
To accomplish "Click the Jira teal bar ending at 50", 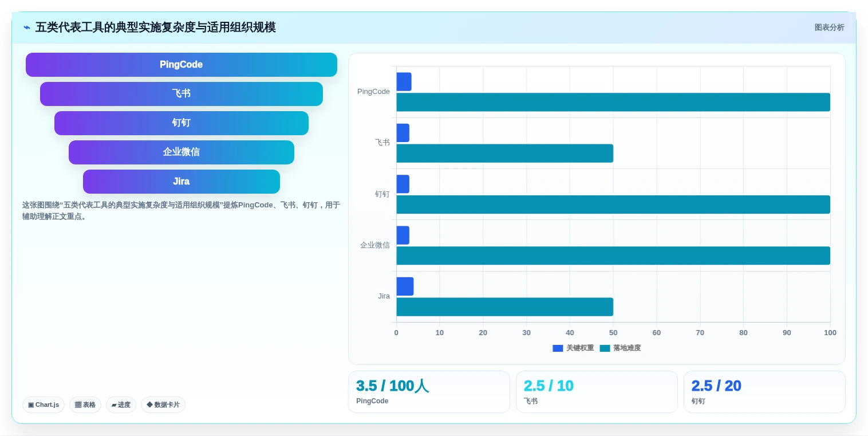I will pos(504,307).
